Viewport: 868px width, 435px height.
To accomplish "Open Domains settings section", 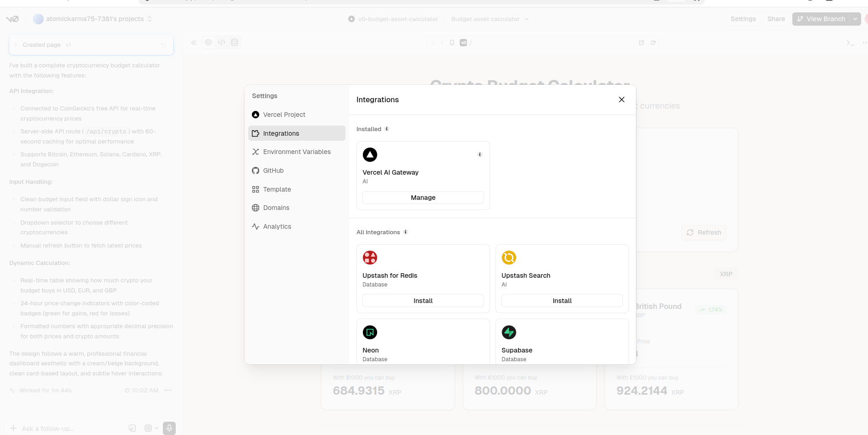I will point(297,208).
